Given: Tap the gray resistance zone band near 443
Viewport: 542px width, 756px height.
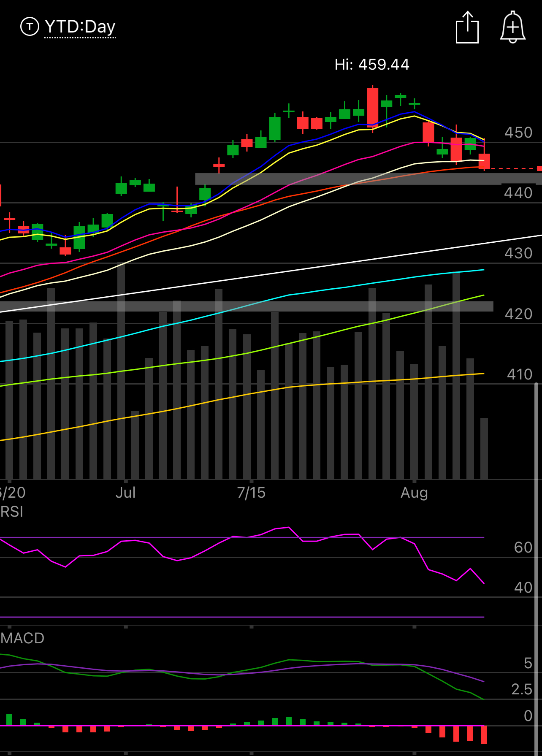Looking at the screenshot, I should 368,179.
